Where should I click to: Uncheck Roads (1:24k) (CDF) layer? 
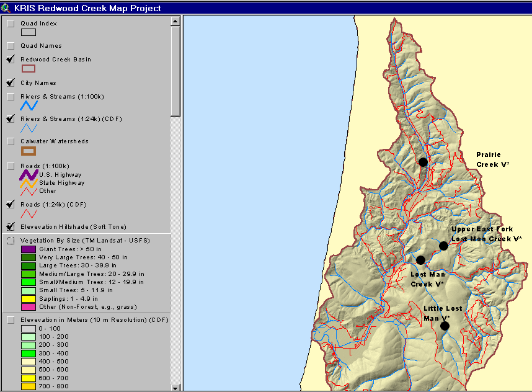click(11, 204)
